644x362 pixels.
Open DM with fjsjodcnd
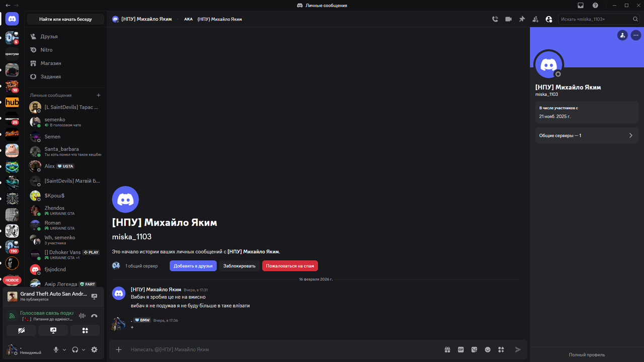pos(66,269)
